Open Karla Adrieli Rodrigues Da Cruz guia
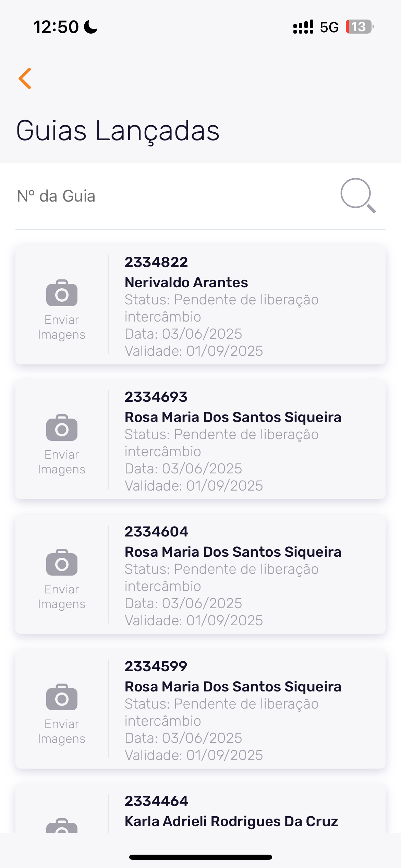 pyautogui.click(x=231, y=821)
